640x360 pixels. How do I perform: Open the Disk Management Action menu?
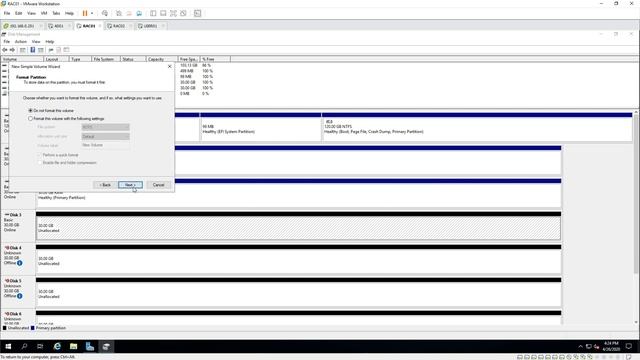click(20, 42)
